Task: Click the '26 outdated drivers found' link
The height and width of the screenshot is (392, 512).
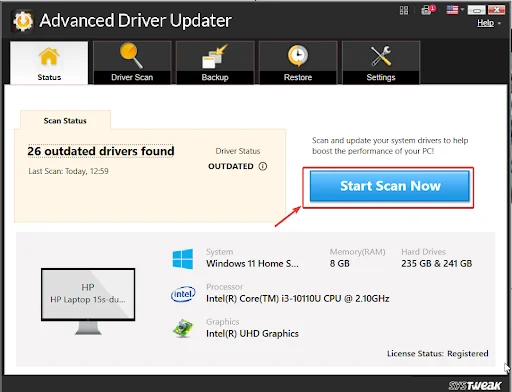Action: tap(101, 151)
